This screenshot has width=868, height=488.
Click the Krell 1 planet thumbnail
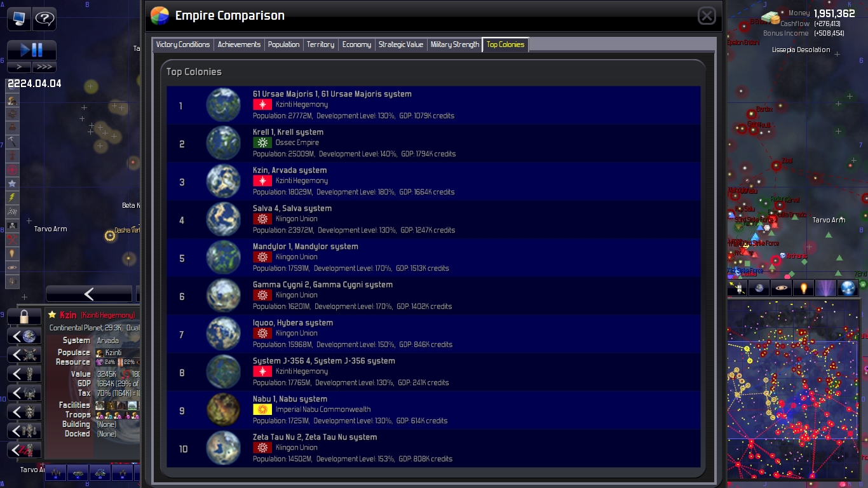[x=224, y=144]
